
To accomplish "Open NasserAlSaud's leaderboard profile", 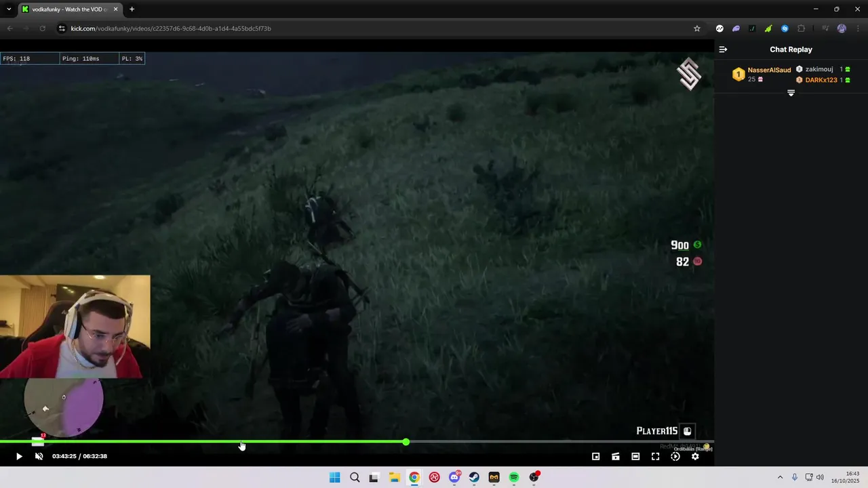I will click(x=769, y=70).
